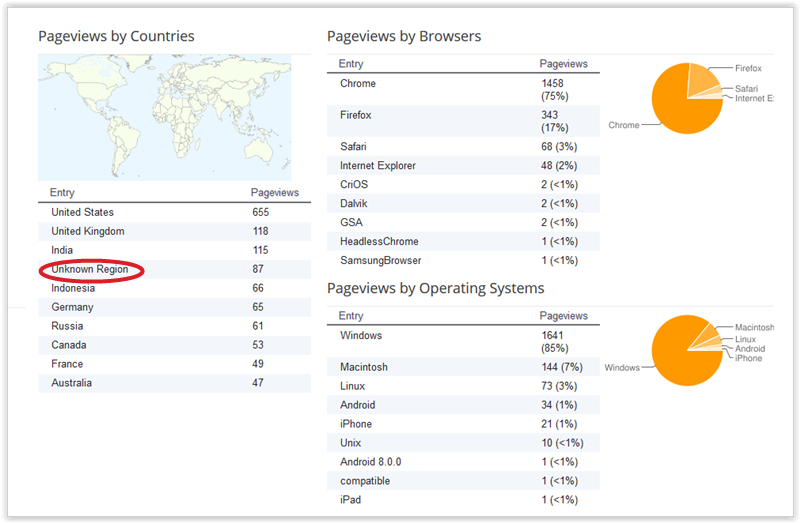Image resolution: width=800 pixels, height=523 pixels.
Task: Click the Unknown Region entry
Action: pyautogui.click(x=90, y=269)
